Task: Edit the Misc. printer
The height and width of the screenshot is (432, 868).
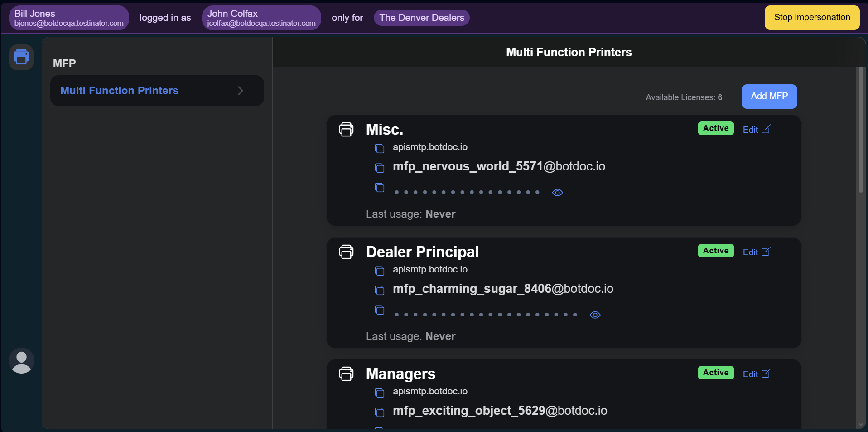Action: point(756,130)
